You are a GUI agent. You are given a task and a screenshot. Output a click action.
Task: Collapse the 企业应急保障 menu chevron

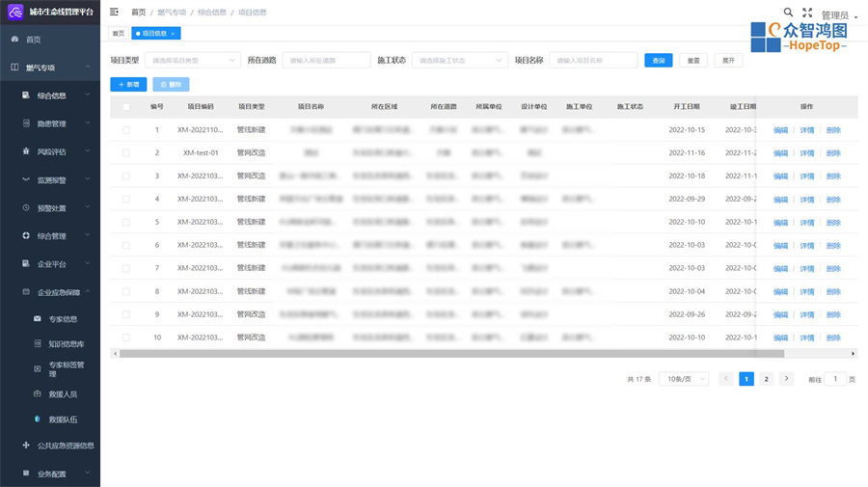tap(88, 291)
